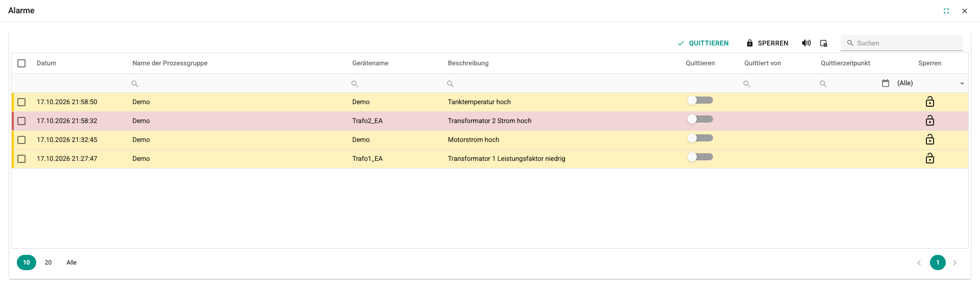Open the calendar icon in Quittierzeitpunkt filter

point(886,83)
